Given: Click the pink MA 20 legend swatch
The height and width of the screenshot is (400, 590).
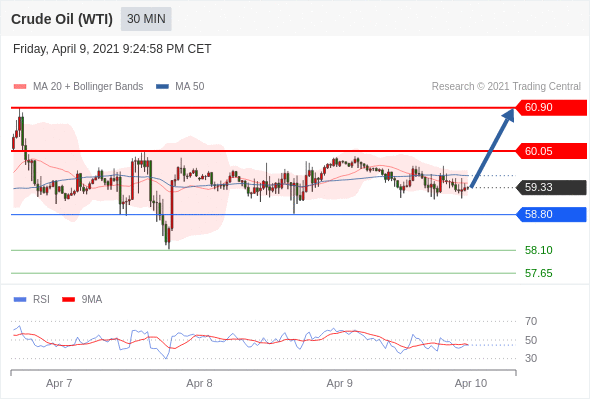Looking at the screenshot, I should tap(20, 87).
